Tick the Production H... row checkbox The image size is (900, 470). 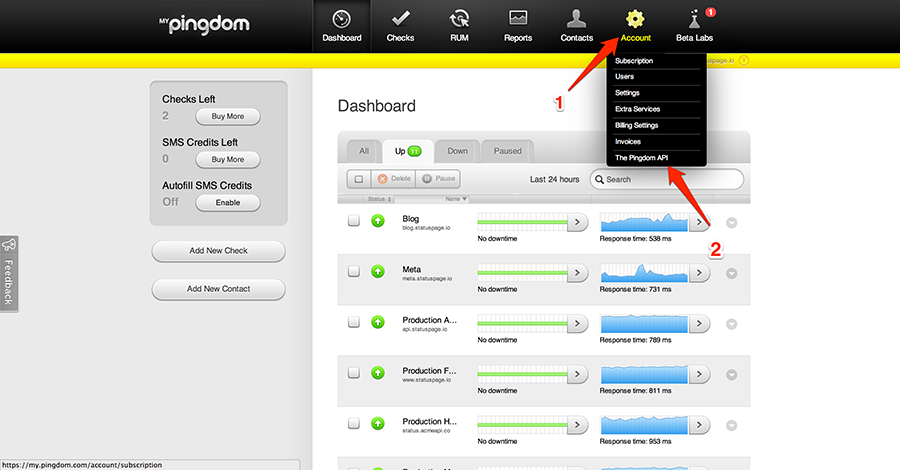(x=354, y=423)
